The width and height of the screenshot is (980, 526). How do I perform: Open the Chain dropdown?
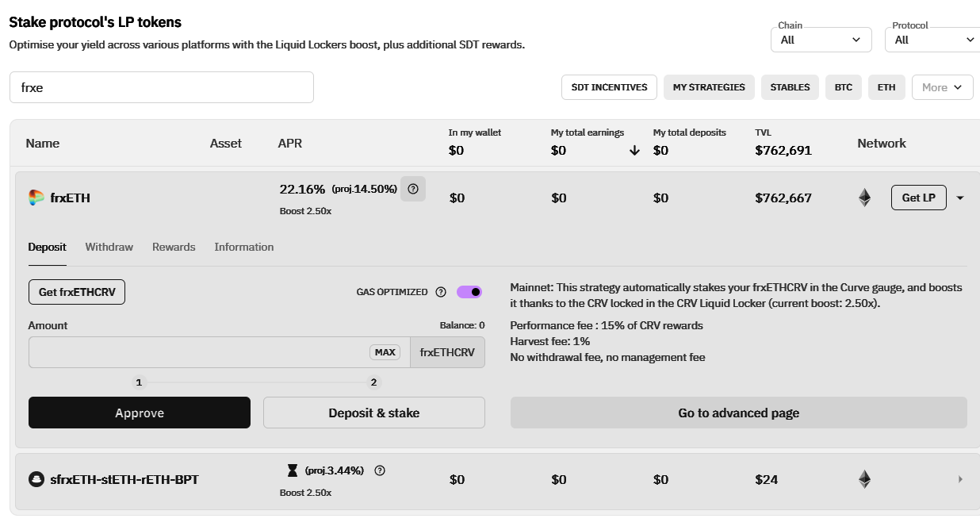click(821, 40)
